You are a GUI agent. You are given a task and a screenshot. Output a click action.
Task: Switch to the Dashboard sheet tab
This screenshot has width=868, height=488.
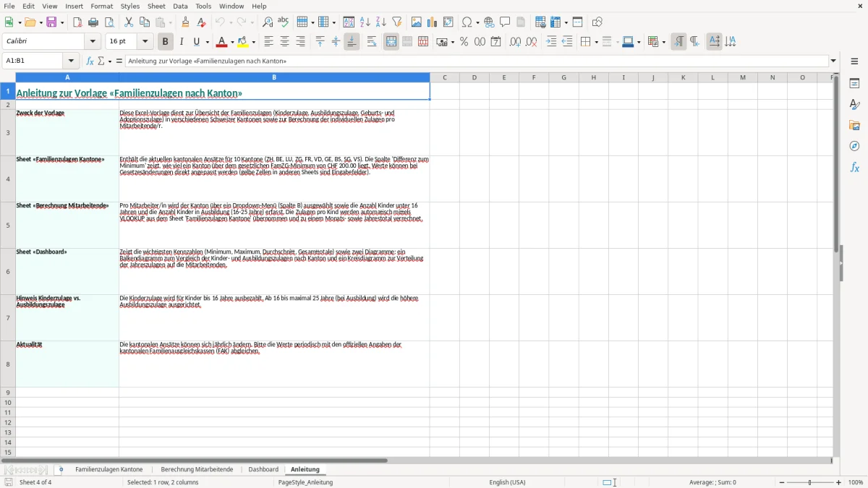[x=263, y=470]
